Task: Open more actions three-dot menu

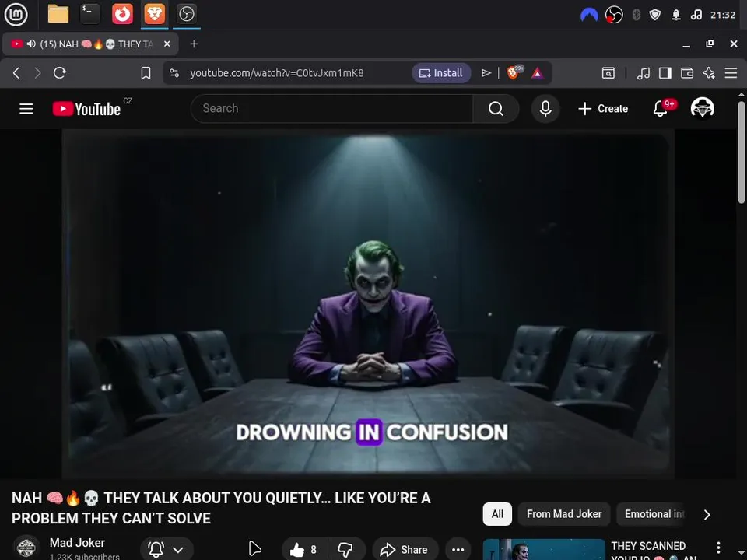Action: coord(458,550)
